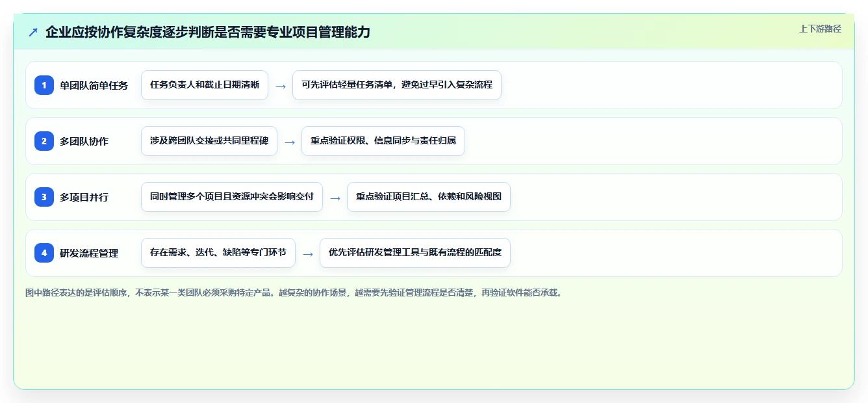Click the footnote beginning 图中路径表达的是评估顺序
The height and width of the screenshot is (403, 868).
294,292
